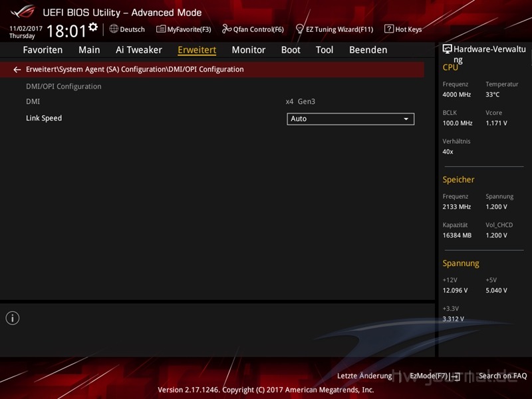
Task: Click the Speicher section heading
Action: point(458,180)
